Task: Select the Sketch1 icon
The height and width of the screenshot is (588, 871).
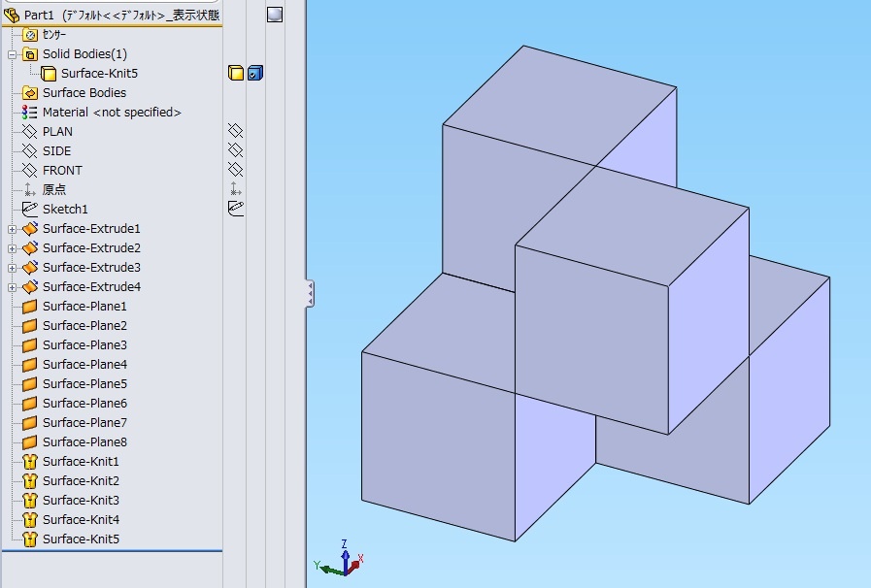Action: pos(29,210)
